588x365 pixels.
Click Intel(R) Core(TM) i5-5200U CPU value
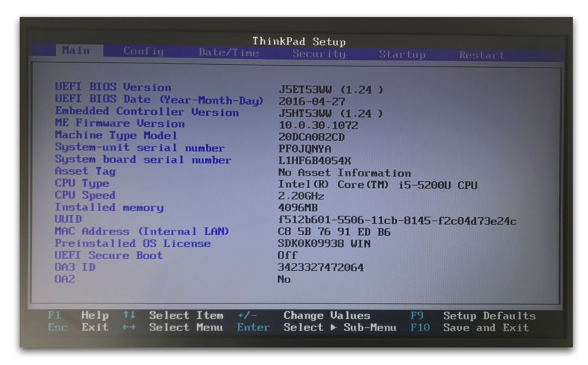pos(378,185)
